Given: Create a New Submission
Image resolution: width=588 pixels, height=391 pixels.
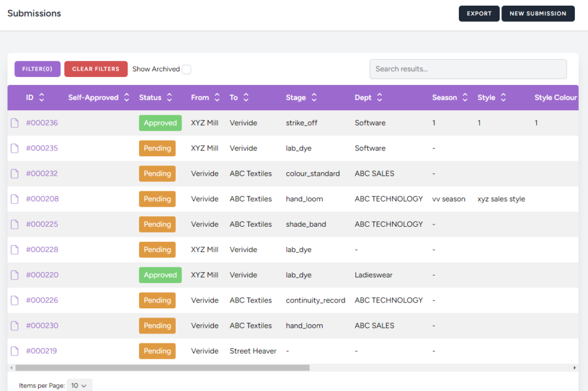Looking at the screenshot, I should (537, 14).
